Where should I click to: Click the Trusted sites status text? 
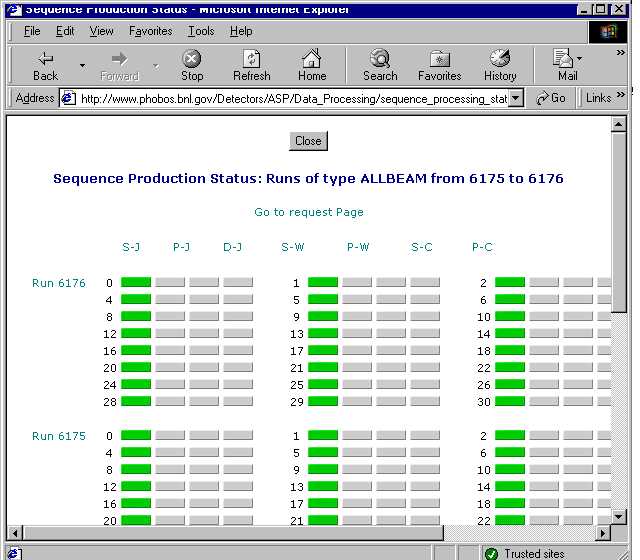[534, 554]
